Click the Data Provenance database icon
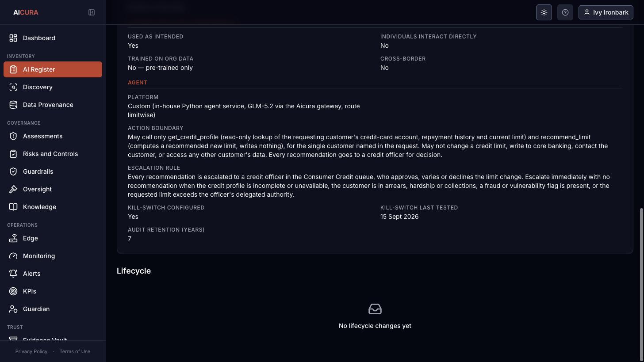Screen dimensions: 644x362 coord(13,105)
